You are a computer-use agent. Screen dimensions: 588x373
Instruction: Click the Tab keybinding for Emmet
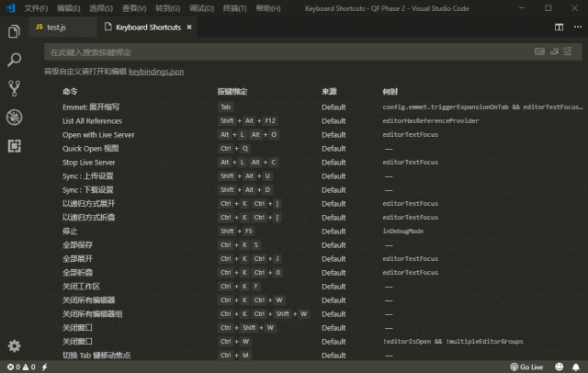(x=226, y=107)
